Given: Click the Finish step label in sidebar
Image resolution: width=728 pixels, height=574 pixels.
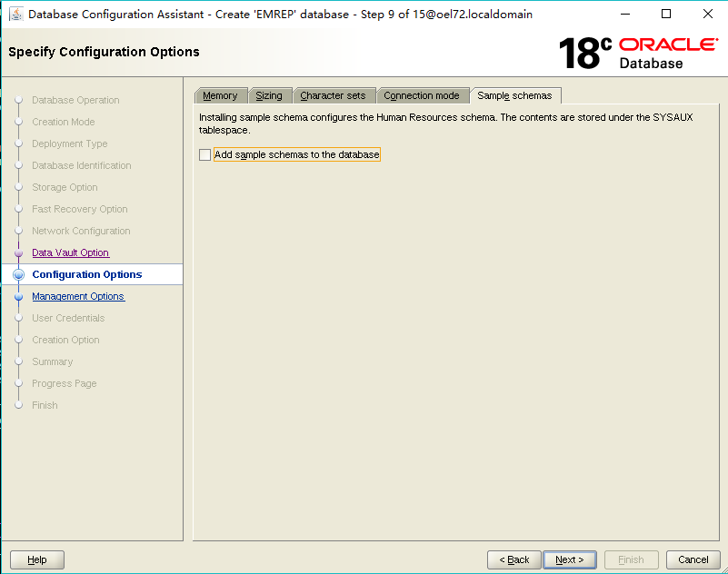Looking at the screenshot, I should click(x=45, y=405).
